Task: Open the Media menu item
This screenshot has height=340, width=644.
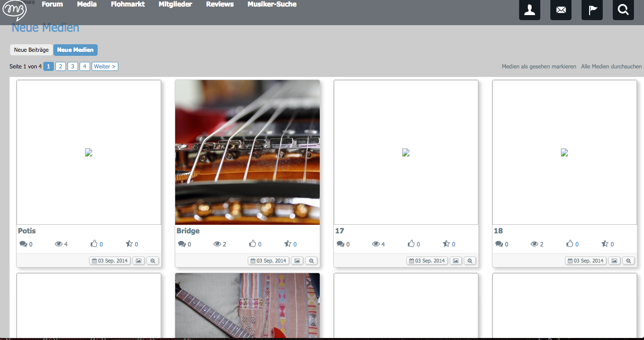Action: pos(87,4)
